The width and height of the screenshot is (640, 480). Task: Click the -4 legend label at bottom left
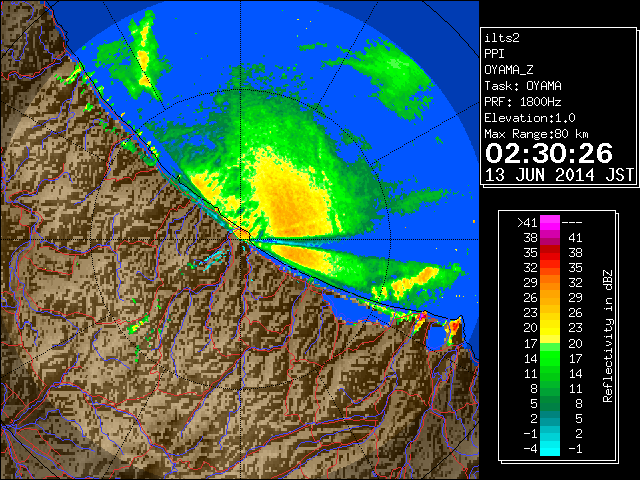click(x=530, y=449)
